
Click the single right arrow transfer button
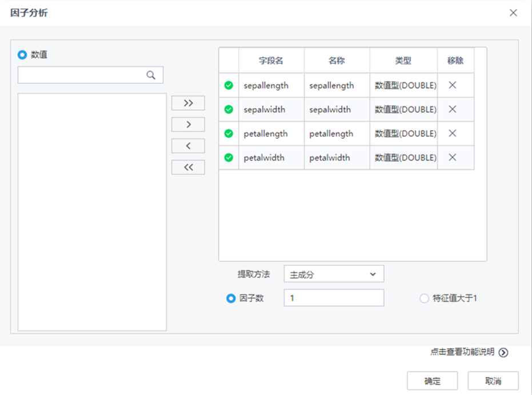point(188,124)
